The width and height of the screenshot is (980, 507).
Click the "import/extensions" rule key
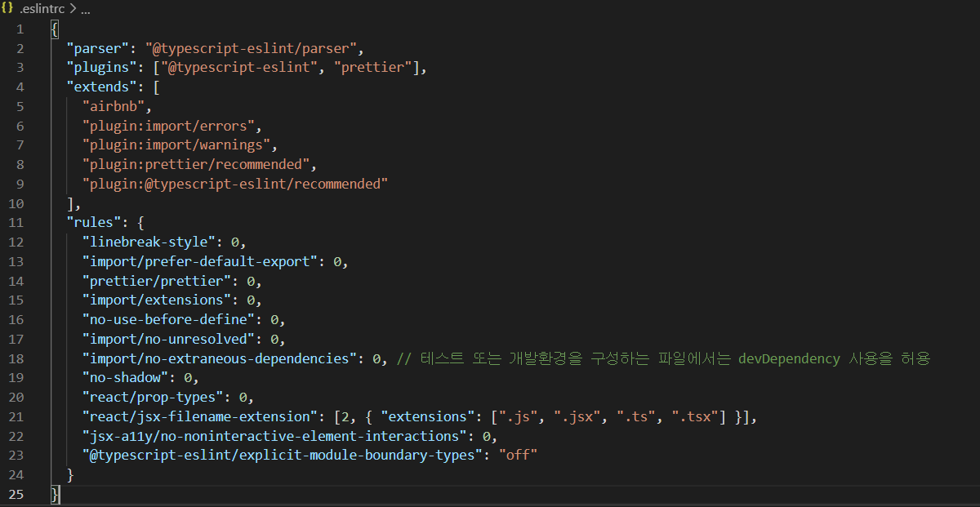[158, 300]
